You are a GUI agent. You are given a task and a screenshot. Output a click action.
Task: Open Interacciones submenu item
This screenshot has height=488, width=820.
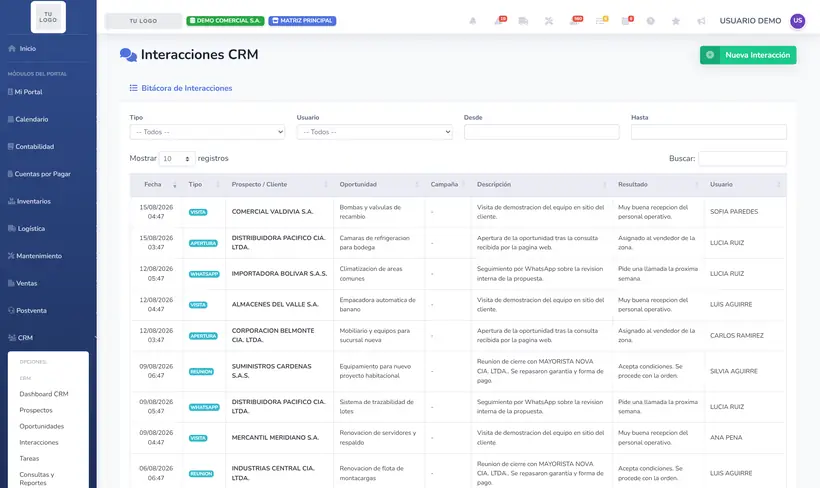(x=39, y=442)
